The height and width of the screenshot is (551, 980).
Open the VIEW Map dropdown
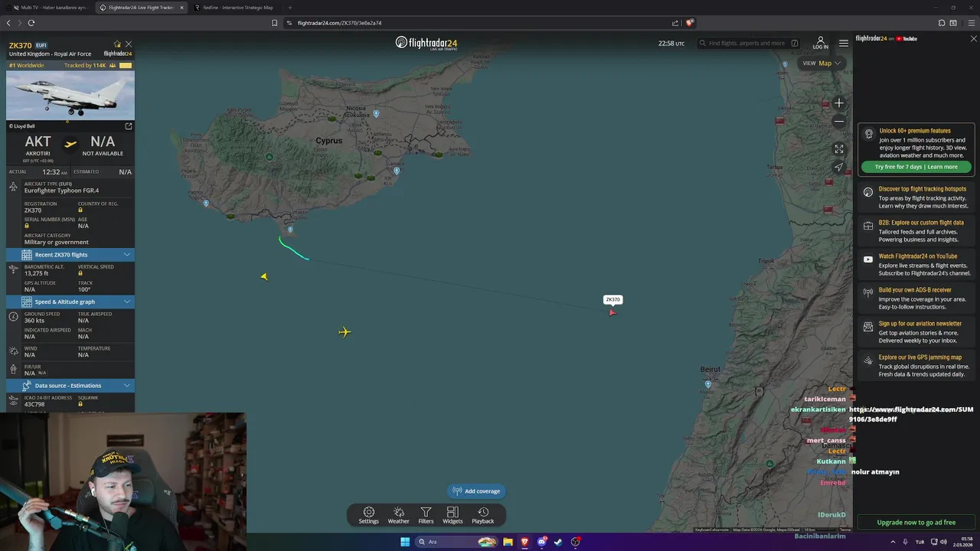(x=822, y=64)
